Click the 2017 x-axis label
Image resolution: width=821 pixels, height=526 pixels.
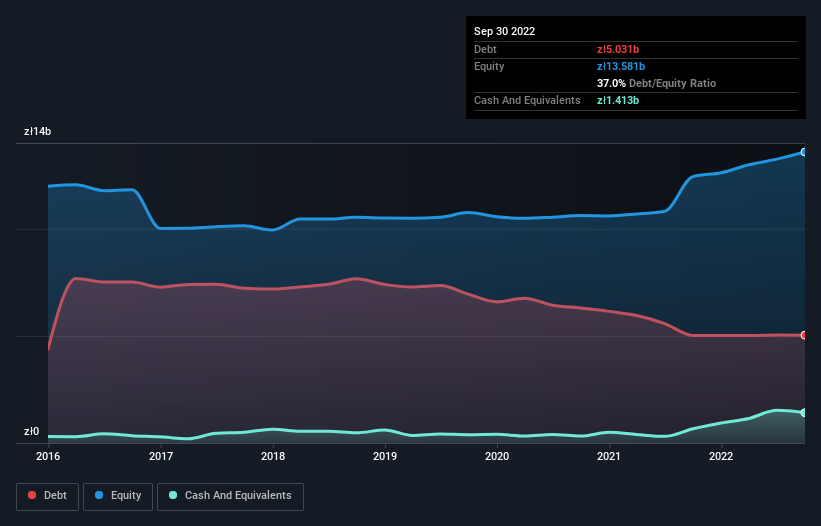161,456
